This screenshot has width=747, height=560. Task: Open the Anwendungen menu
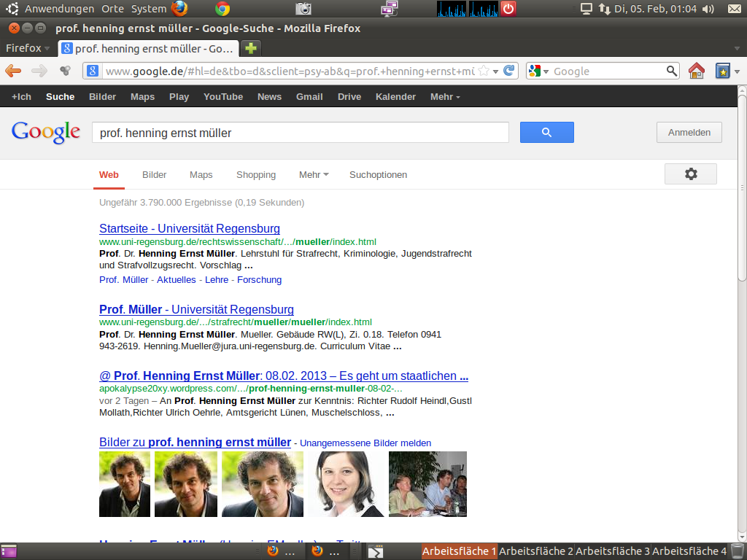[x=59, y=9]
